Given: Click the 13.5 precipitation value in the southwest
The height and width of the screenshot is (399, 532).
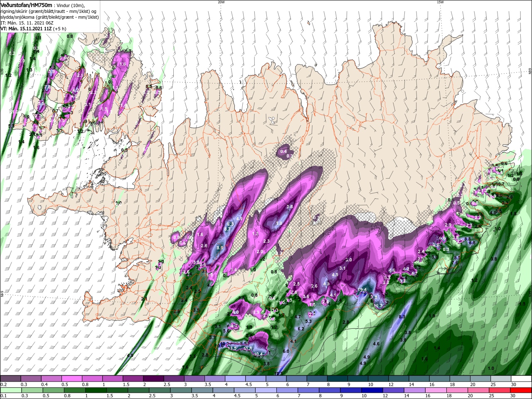Looking at the screenshot, I should (232, 348).
